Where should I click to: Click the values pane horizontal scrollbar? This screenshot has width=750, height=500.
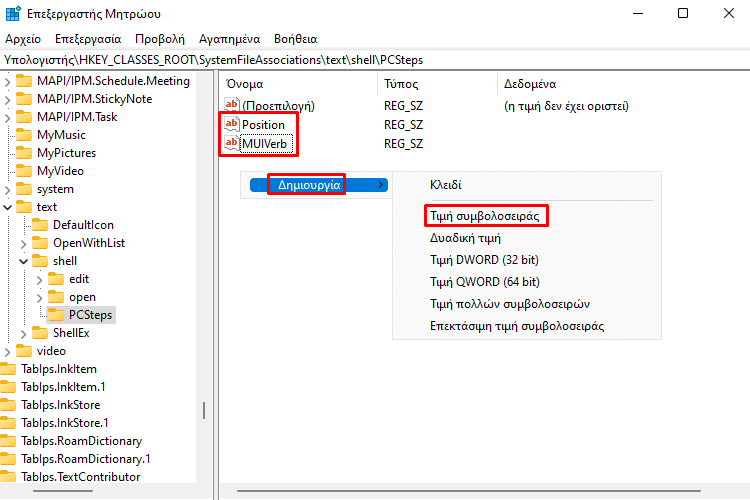(x=469, y=490)
